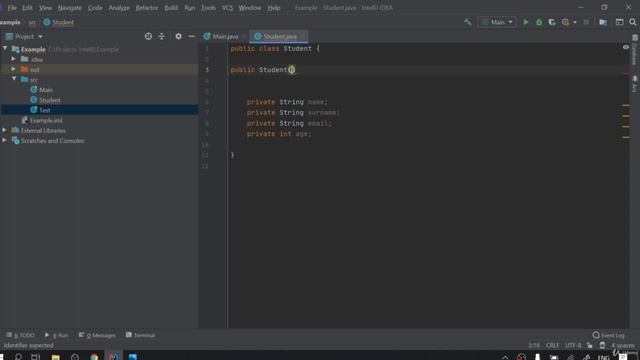
Task: Expand the out folder
Action: (13, 69)
